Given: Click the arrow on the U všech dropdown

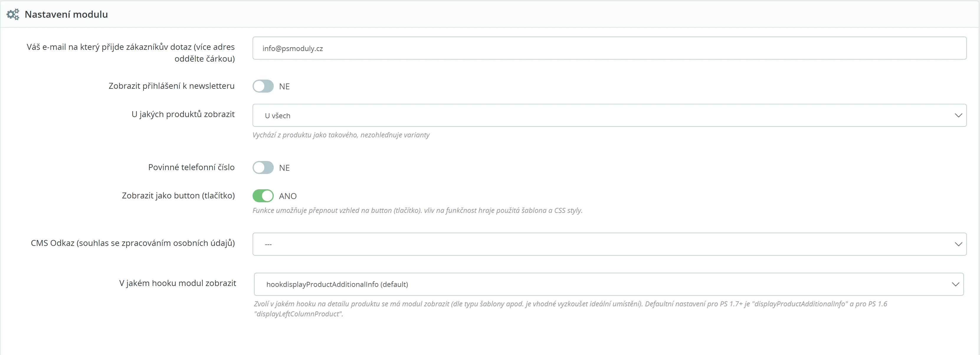Looking at the screenshot, I should [x=958, y=115].
